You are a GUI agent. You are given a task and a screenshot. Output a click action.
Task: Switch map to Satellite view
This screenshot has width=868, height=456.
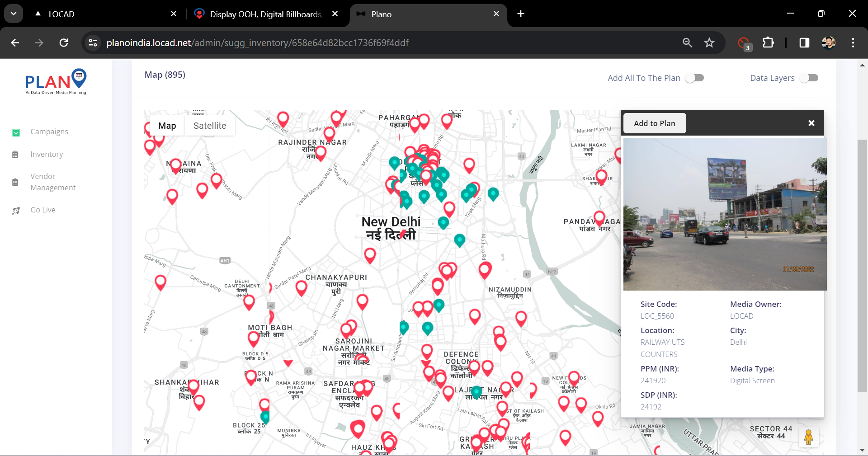pyautogui.click(x=209, y=126)
